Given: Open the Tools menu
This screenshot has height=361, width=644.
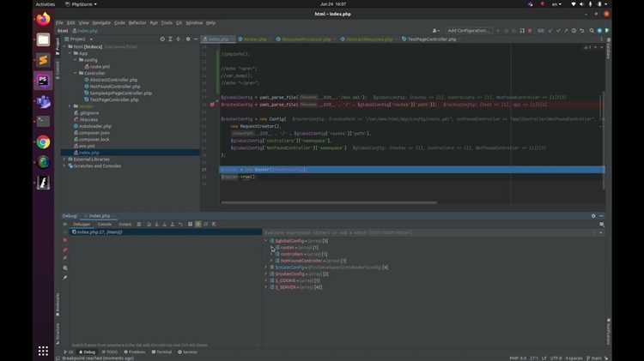Looking at the screenshot, I should coord(167,23).
